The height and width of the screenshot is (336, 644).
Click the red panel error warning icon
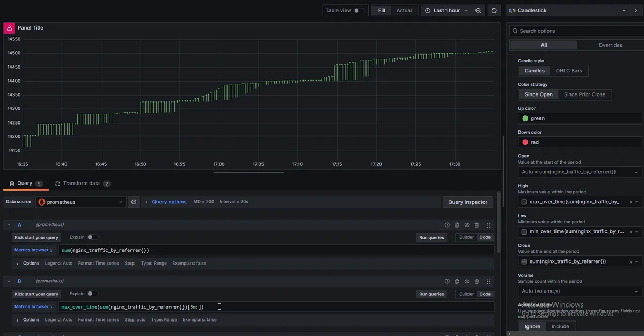click(x=9, y=28)
